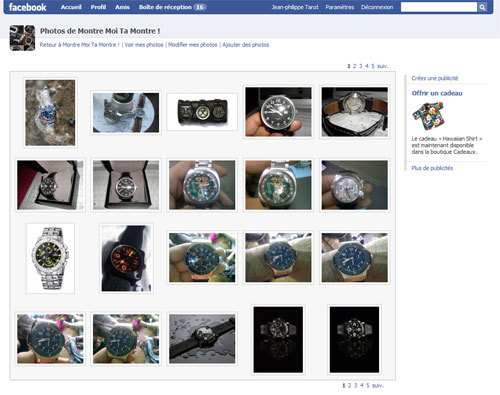Open third-row blue watch photo with pink flowers

[x=202, y=258]
